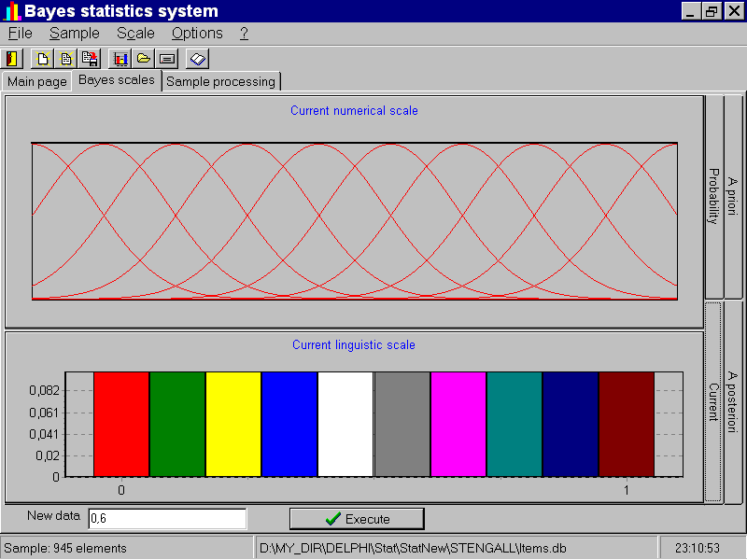Click the green bar in linguistic scale
The image size is (747, 560).
tap(177, 425)
